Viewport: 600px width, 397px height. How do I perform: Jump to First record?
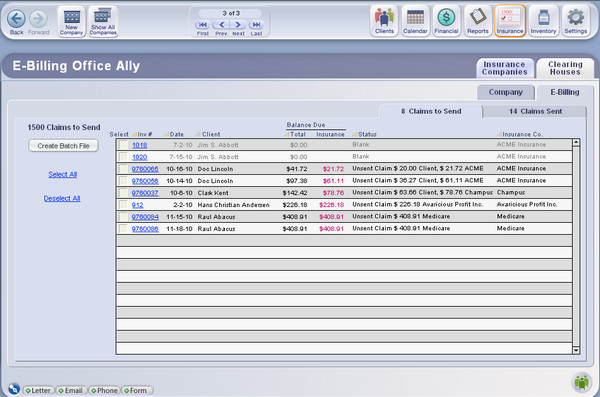point(202,25)
